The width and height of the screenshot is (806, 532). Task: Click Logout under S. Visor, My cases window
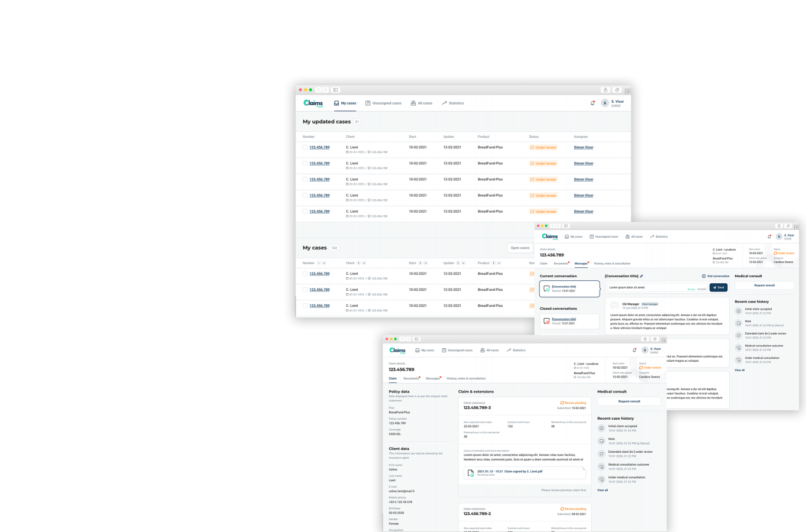pyautogui.click(x=616, y=106)
